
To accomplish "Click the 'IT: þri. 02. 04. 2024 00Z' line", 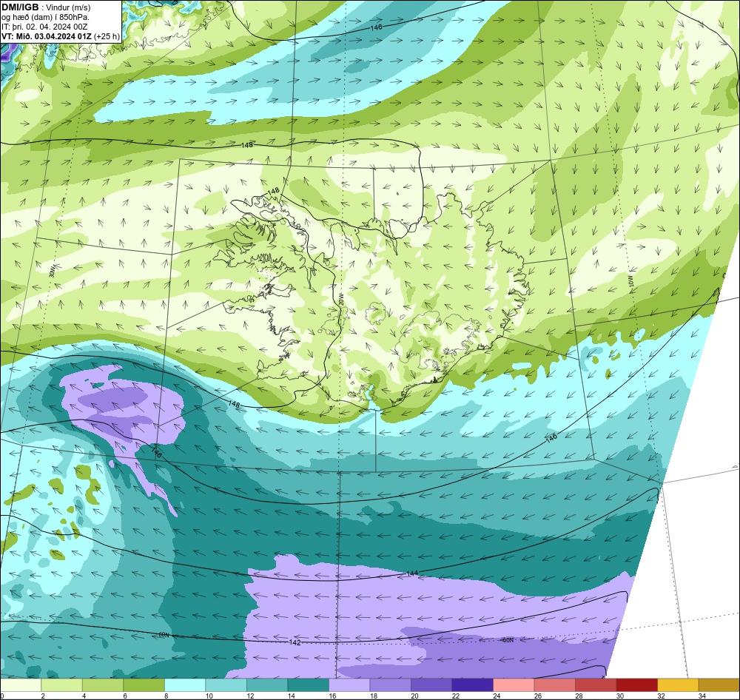I will point(44,27).
